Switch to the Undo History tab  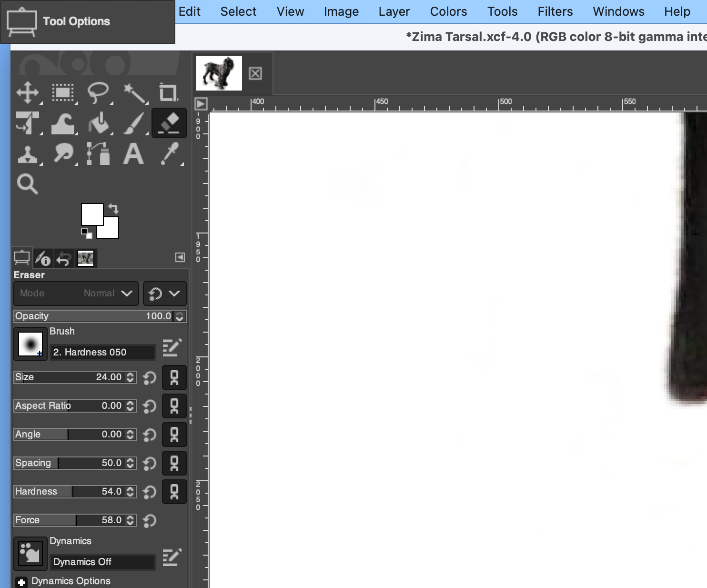pos(64,258)
